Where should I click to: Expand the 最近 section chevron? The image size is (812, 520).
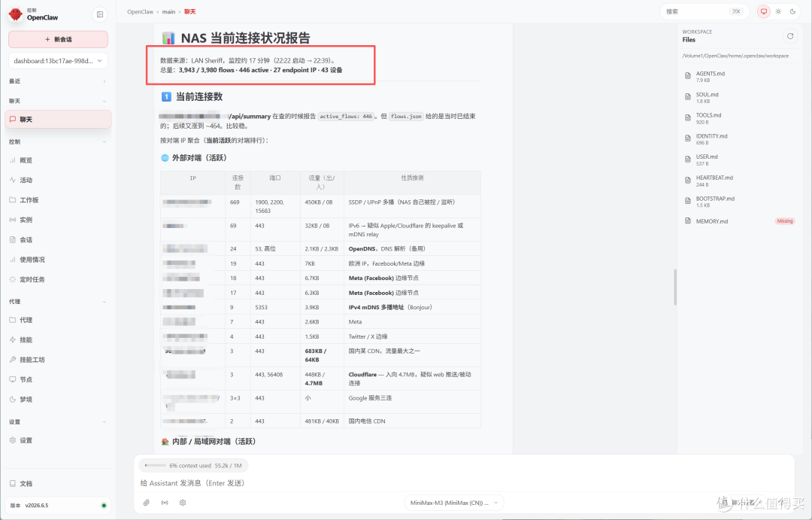click(x=104, y=81)
